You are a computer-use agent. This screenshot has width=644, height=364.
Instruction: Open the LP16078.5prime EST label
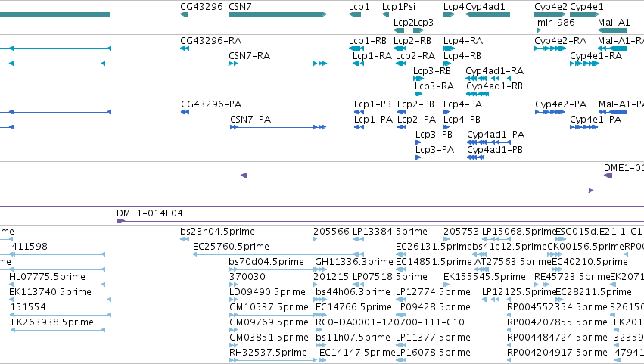click(x=433, y=353)
